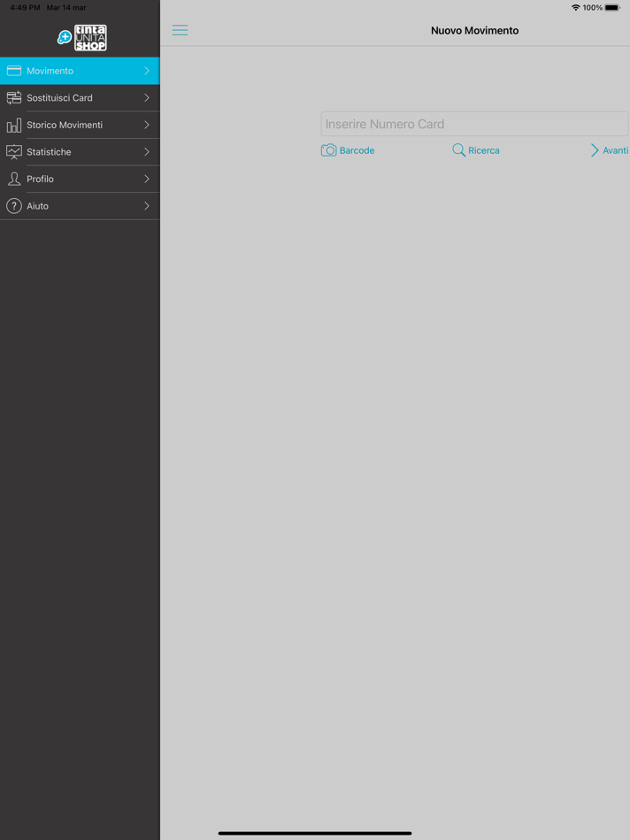Tap the Ricerca search button label
Screen dimensions: 630x840
tap(484, 150)
